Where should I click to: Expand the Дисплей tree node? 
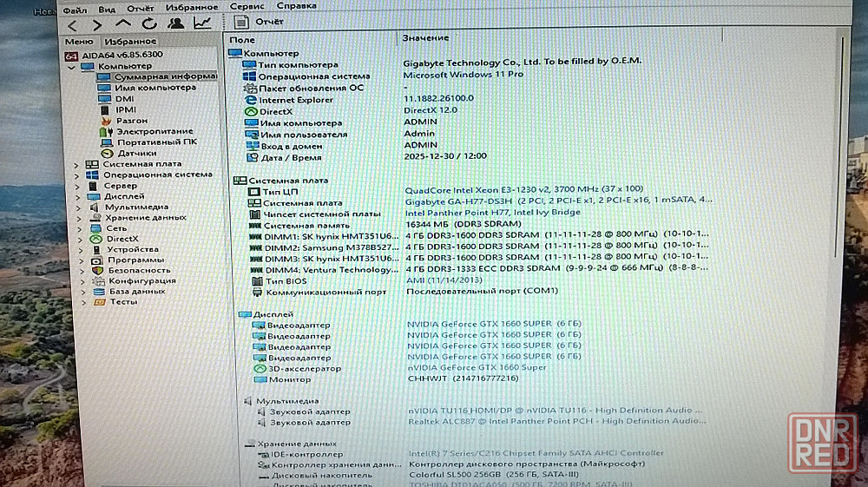76,196
